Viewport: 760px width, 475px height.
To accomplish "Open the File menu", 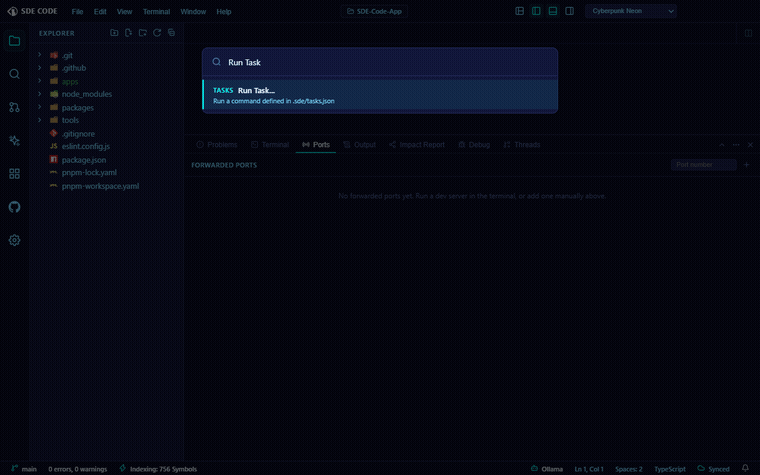I will pos(78,12).
